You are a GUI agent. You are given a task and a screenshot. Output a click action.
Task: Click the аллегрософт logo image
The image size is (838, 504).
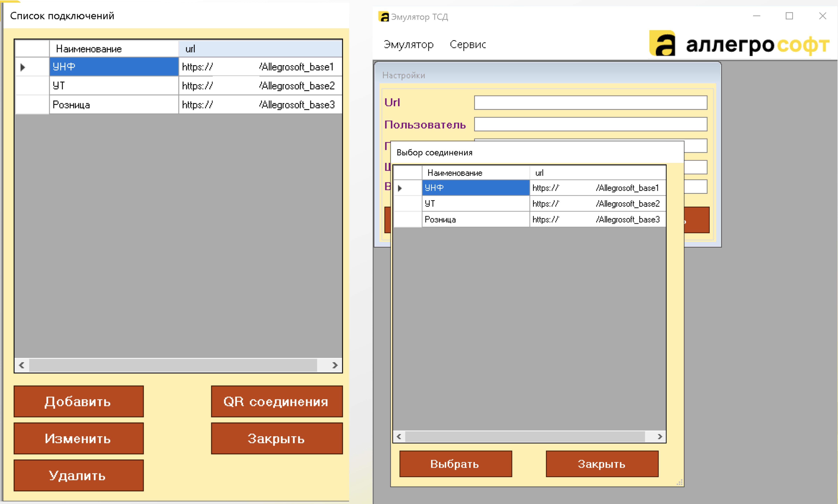(739, 44)
